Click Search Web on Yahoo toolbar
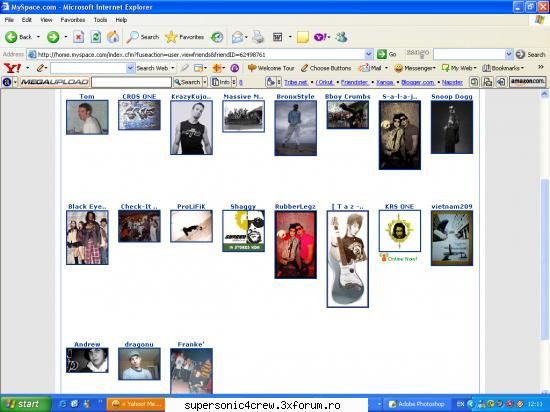Viewport: 550px width, 412px height. click(152, 68)
